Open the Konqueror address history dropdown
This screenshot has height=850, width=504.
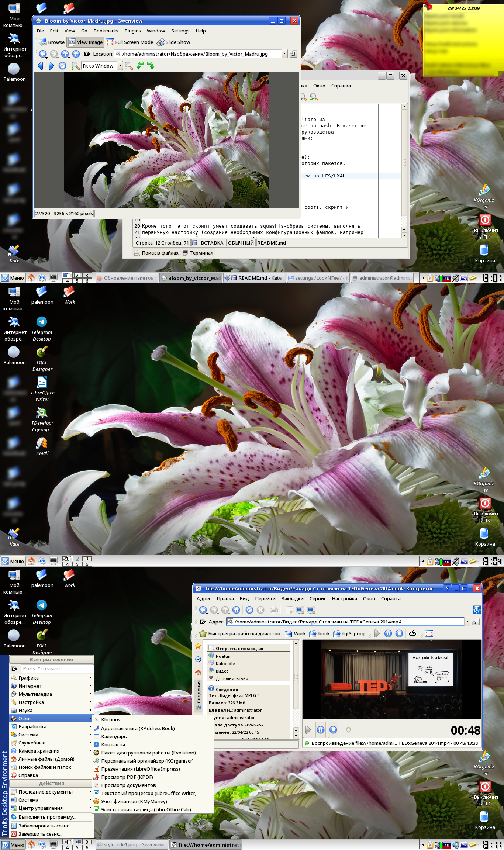point(467,622)
